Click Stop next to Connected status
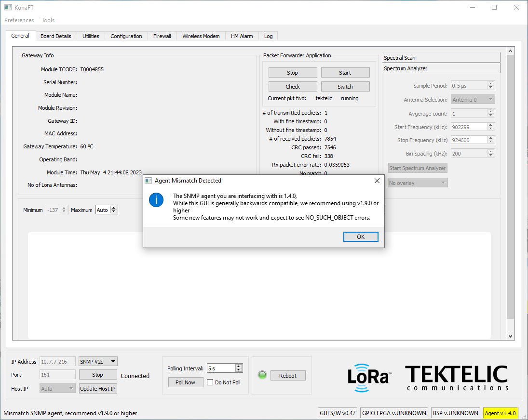This screenshot has height=420, width=528. tap(98, 375)
